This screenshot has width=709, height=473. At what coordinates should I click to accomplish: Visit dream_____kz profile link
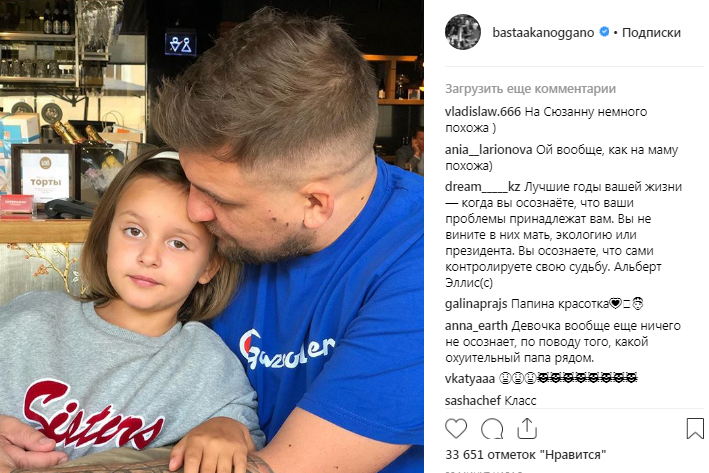point(482,187)
